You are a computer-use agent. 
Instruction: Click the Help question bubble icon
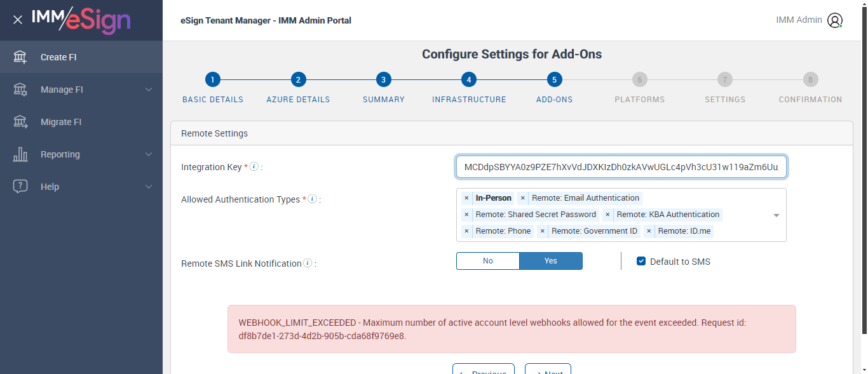tap(20, 187)
